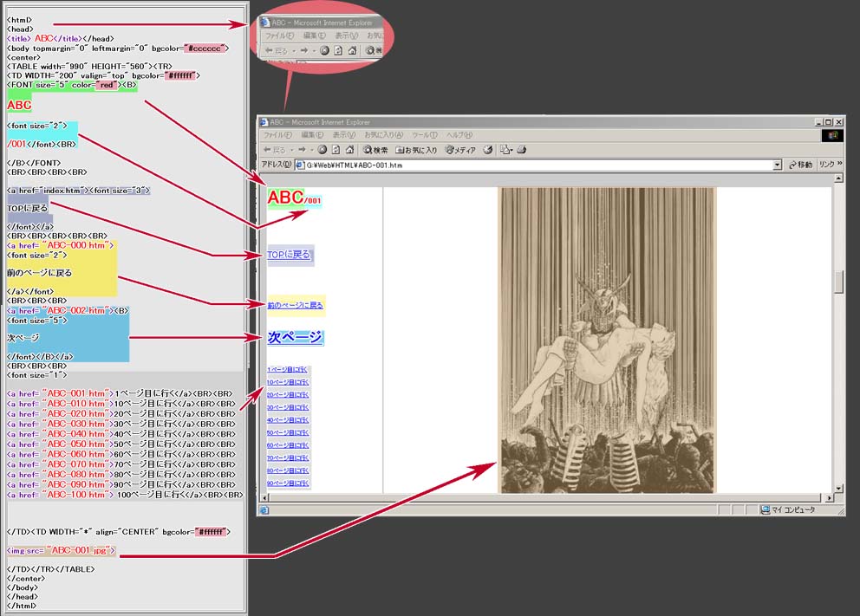The width and height of the screenshot is (860, 616).
Task: Click the 前のページに戻る text in the code panel
Action: (x=40, y=273)
